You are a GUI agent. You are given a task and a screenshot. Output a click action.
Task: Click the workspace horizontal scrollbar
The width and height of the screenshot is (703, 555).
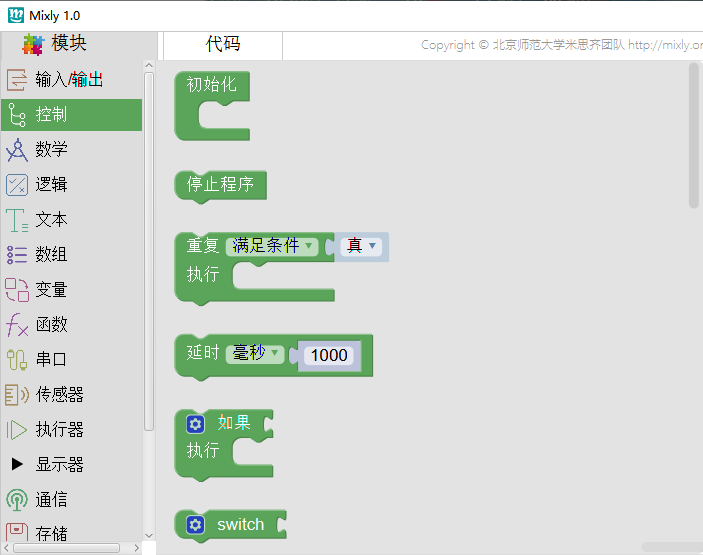pos(672,547)
